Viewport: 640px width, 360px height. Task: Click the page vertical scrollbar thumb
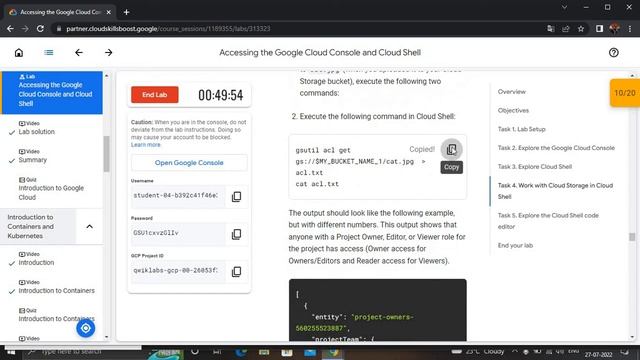632,237
